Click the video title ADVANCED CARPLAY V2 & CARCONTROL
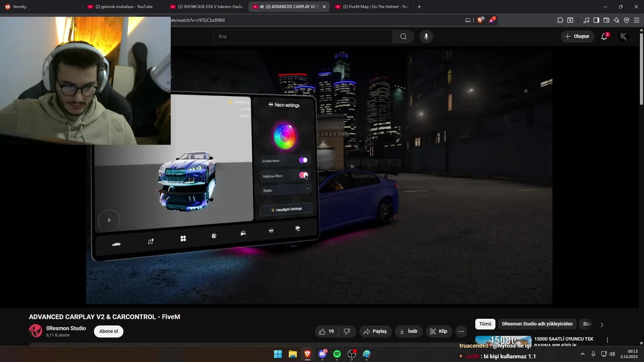 [105, 317]
